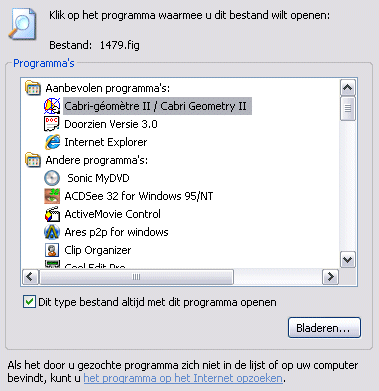The width and height of the screenshot is (379, 391).
Task: Choose the Internet Explorer icon
Action: coord(52,142)
